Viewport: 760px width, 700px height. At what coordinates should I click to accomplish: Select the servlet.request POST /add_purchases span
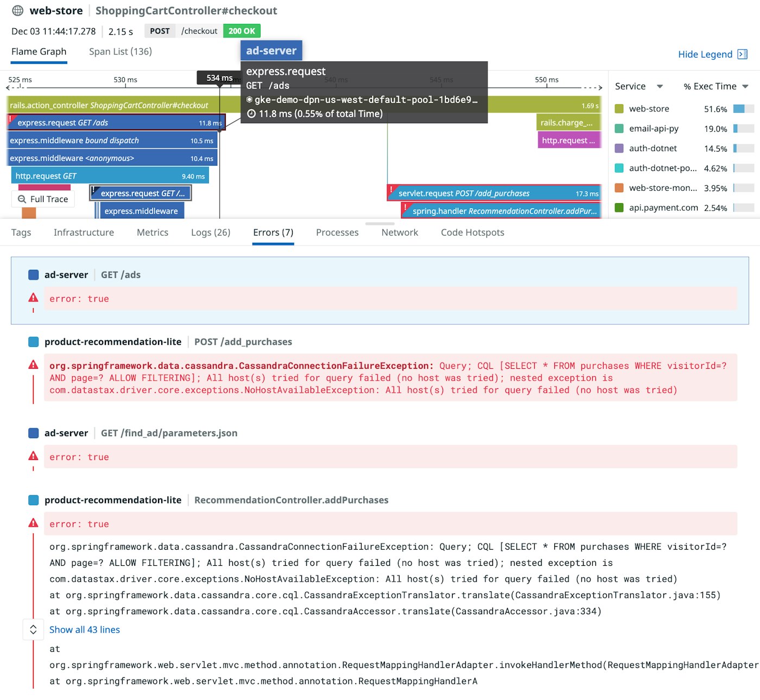(x=494, y=193)
